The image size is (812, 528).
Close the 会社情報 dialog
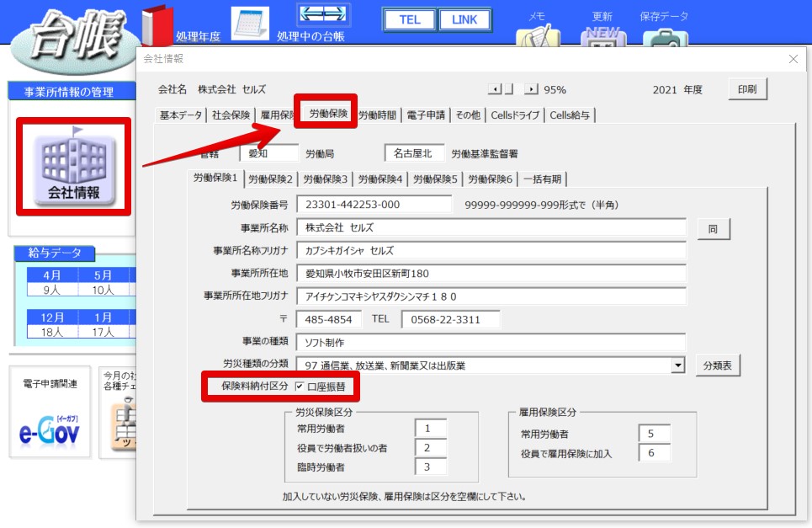click(x=793, y=59)
